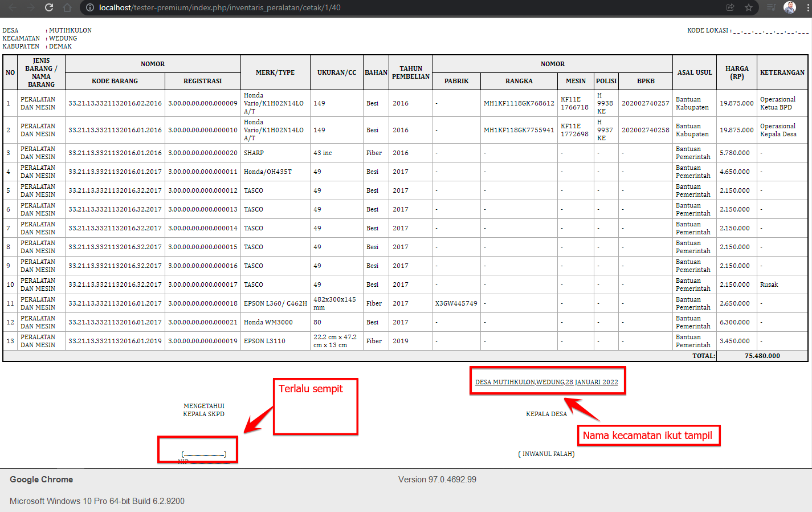Click the Rusak keterangan cell in row 10
Viewport: 812px width, 512px height.
coord(768,285)
